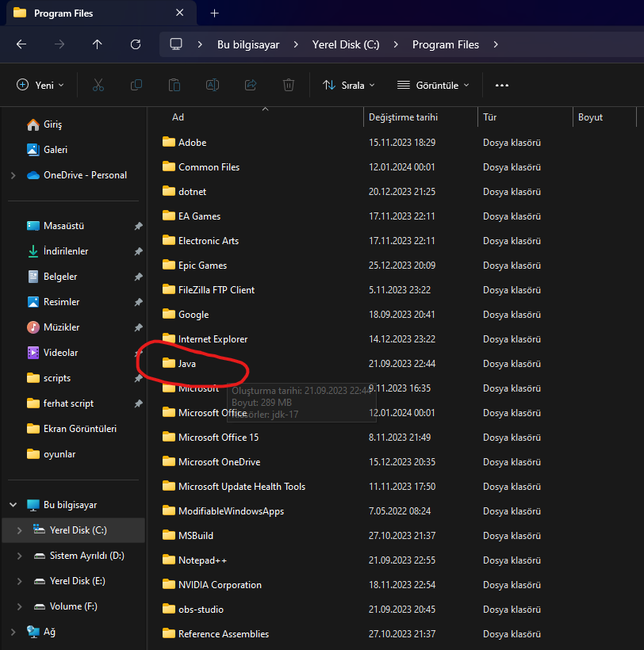Image resolution: width=644 pixels, height=650 pixels.
Task: Open ferhat script folder in the sidebar
Action: (x=60, y=403)
